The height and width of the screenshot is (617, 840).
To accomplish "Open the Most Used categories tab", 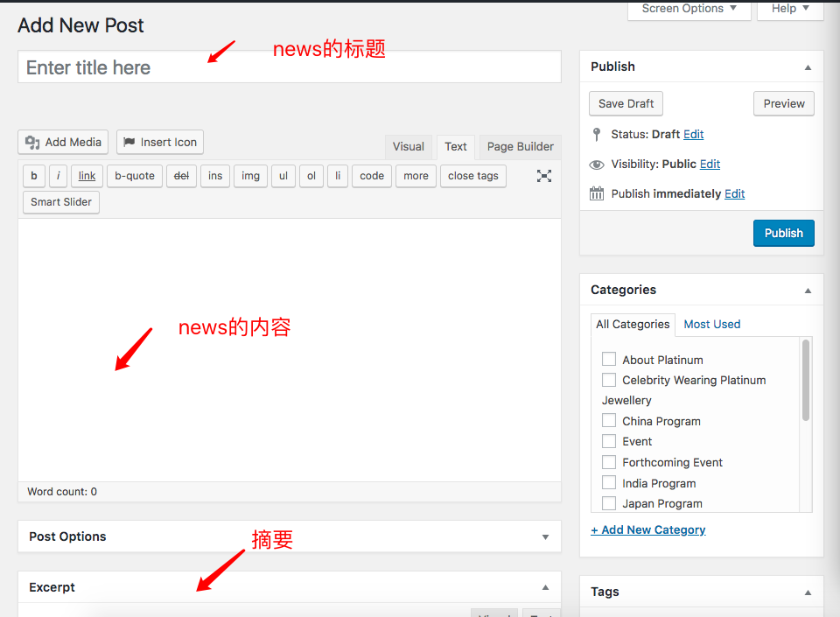I will tap(711, 324).
